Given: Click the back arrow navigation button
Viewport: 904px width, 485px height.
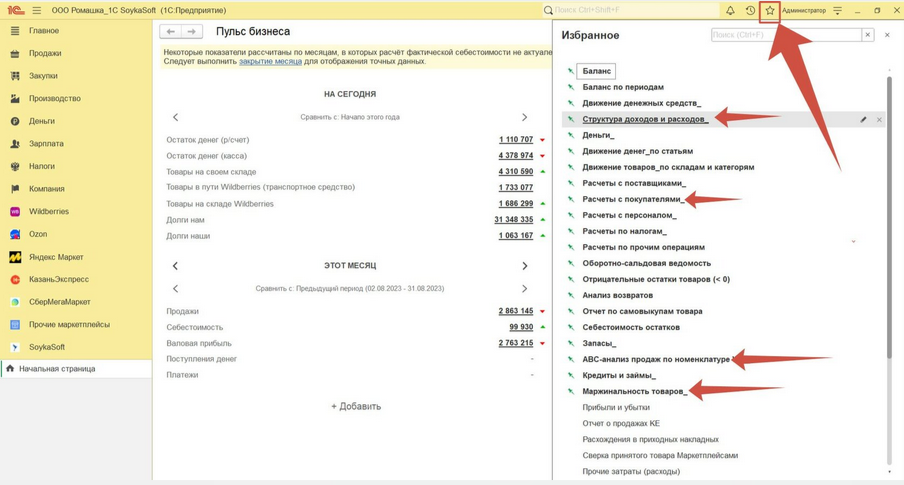Looking at the screenshot, I should [x=171, y=32].
